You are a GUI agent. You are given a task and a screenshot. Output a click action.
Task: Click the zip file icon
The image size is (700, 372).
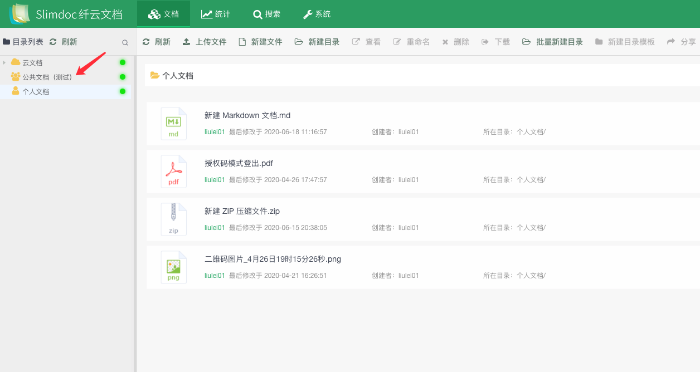pyautogui.click(x=174, y=219)
